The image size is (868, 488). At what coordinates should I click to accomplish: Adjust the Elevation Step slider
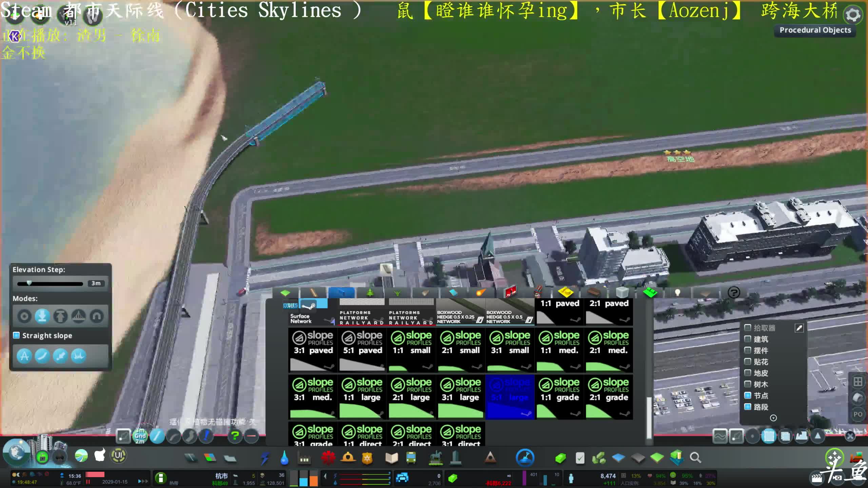[x=50, y=283]
